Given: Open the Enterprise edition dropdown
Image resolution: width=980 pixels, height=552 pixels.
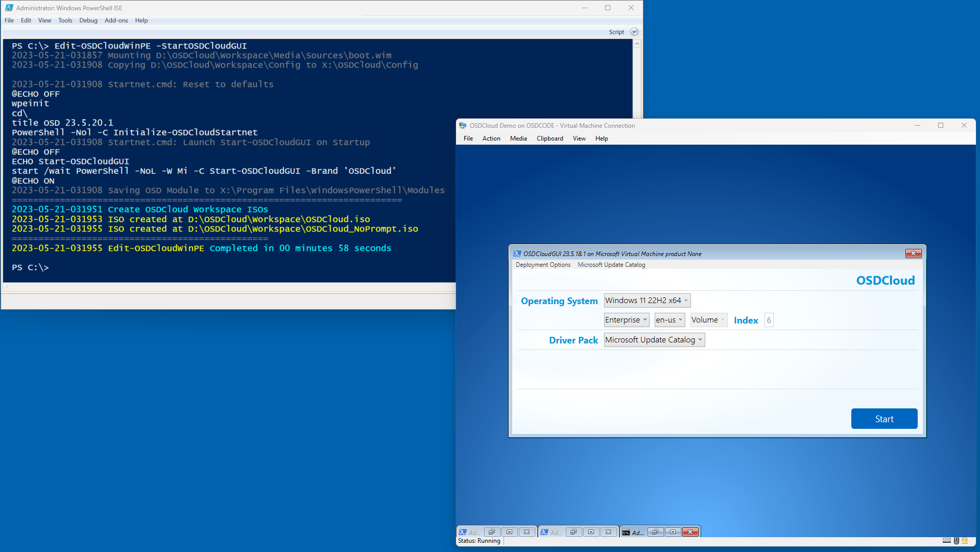Looking at the screenshot, I should click(x=626, y=320).
